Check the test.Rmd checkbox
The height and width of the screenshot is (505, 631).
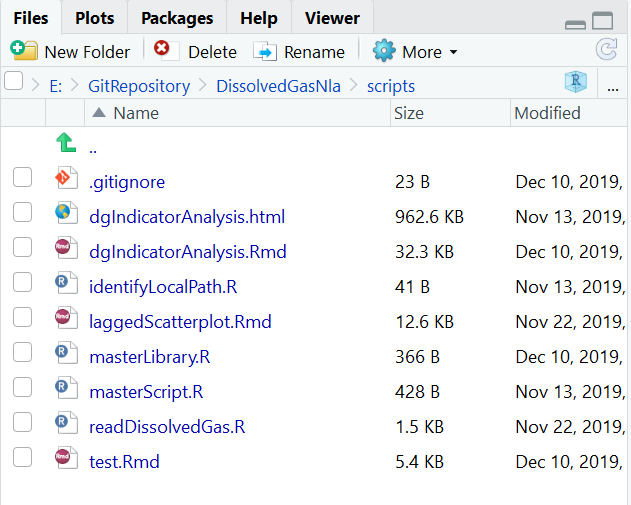pos(23,457)
